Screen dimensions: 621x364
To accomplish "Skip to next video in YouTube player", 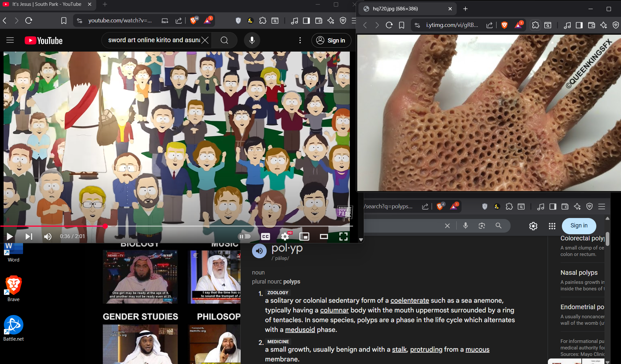I will tap(29, 237).
